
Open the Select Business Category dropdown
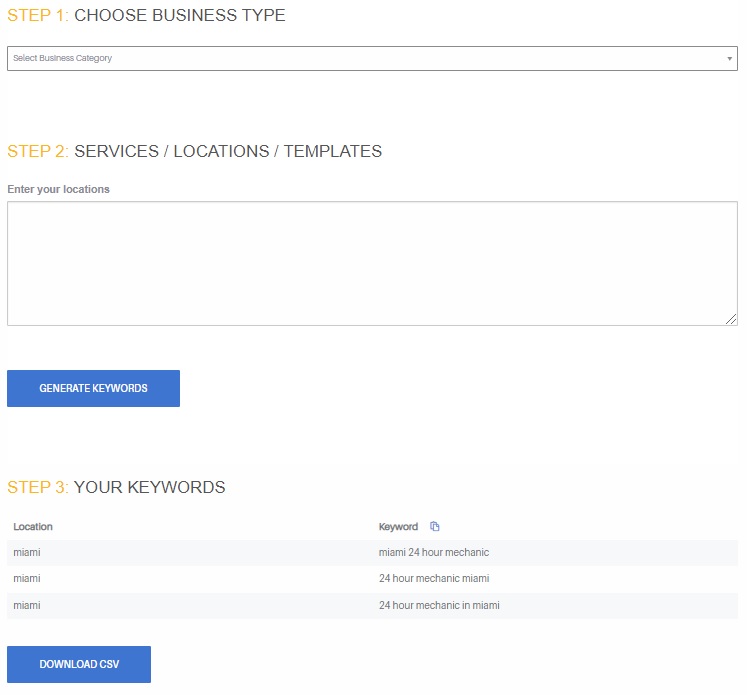tap(372, 59)
